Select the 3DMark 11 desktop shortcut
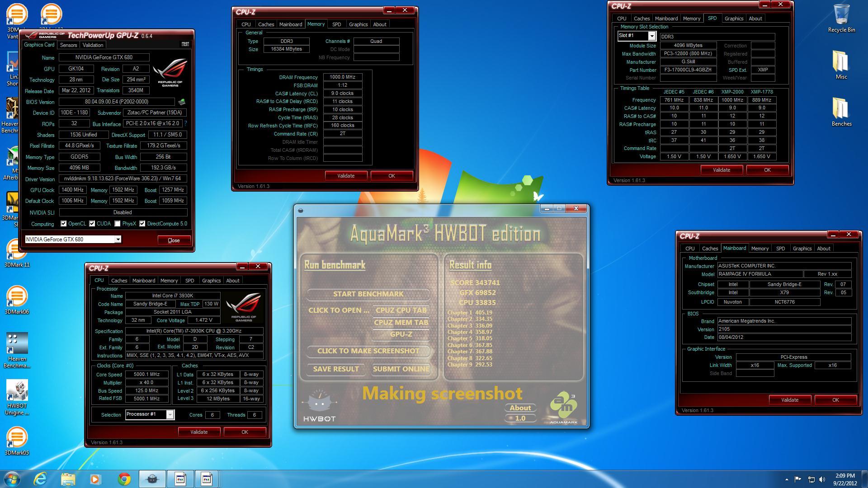 17,253
